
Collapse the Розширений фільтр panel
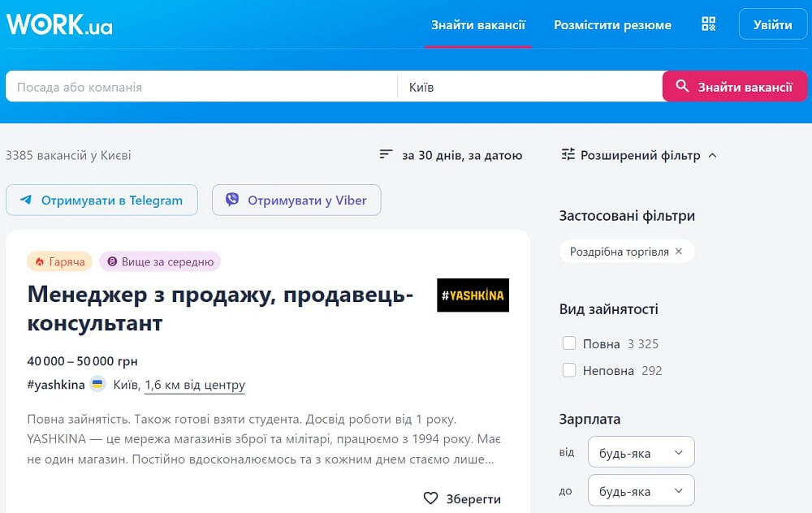click(x=712, y=154)
